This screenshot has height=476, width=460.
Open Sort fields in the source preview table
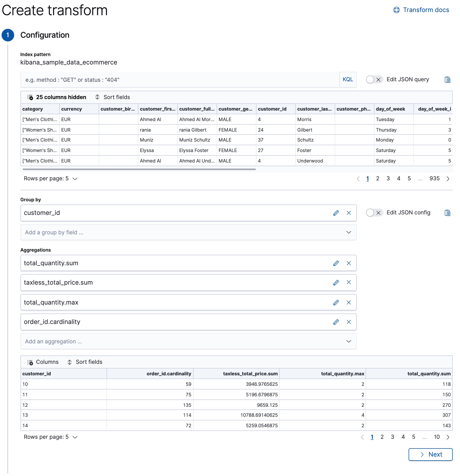pos(113,97)
